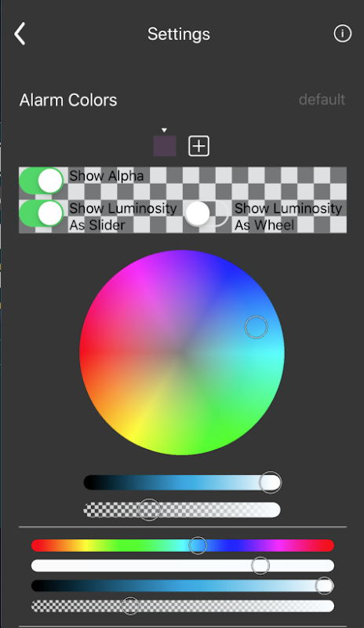Open the info icon in the header
Image resolution: width=364 pixels, height=628 pixels.
point(342,34)
